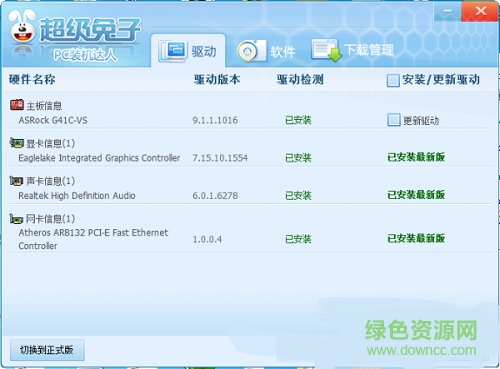500x369 pixels.
Task: Click the 硬件名称 column header
Action: click(32, 79)
